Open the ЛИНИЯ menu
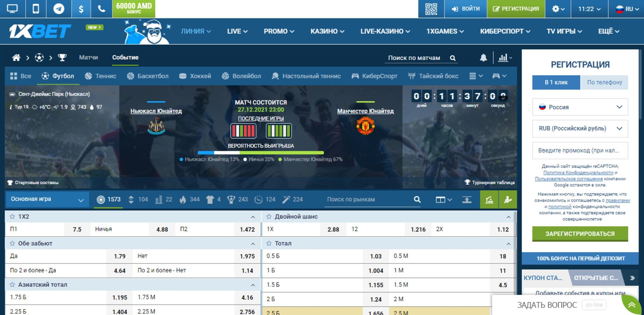Viewport: 644px width, 315px height. [x=196, y=31]
